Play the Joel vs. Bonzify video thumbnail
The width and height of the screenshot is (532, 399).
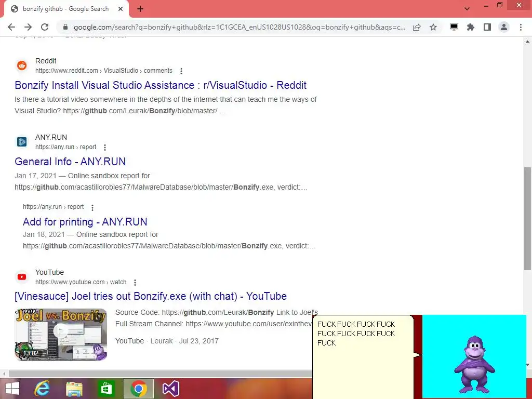61,334
